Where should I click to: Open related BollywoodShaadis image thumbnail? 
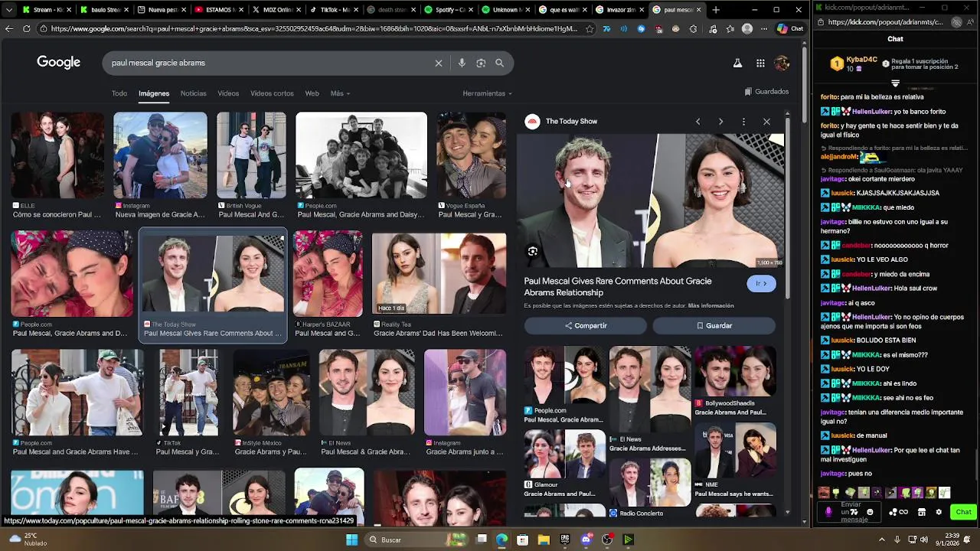point(735,372)
